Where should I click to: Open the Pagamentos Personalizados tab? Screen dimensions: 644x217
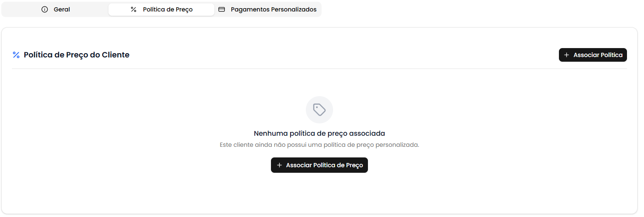(x=268, y=9)
